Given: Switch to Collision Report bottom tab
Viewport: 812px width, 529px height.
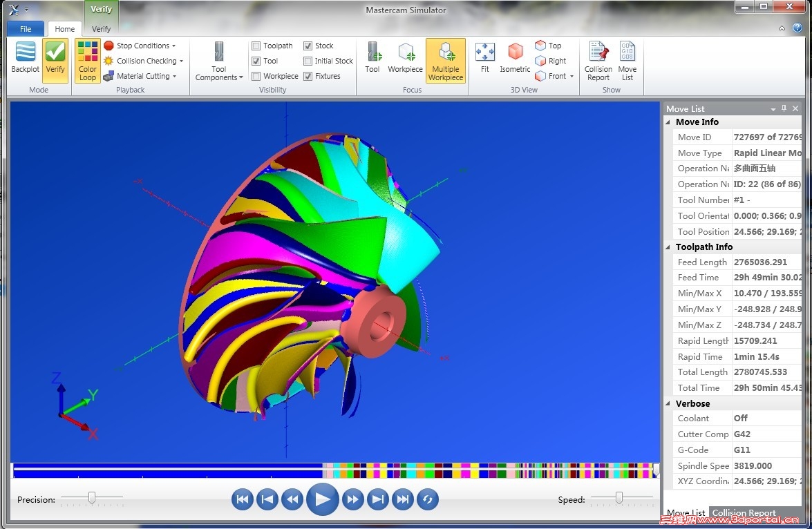Looking at the screenshot, I should (744, 512).
